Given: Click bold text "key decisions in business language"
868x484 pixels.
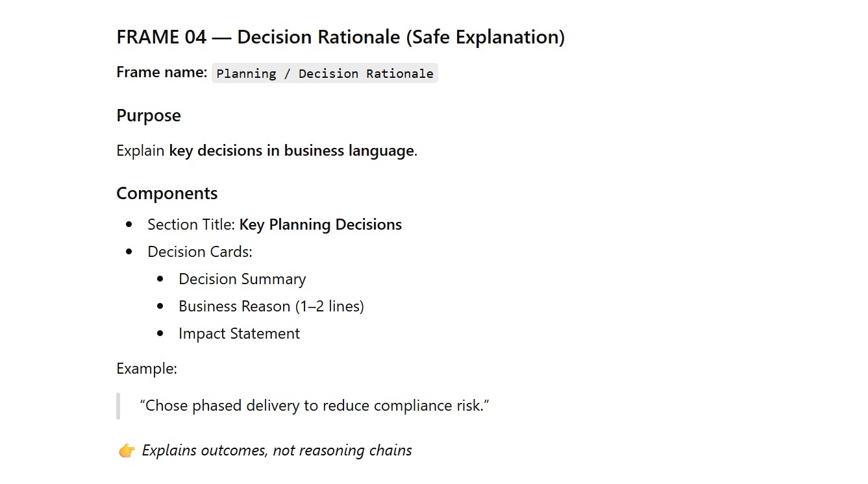Looking at the screenshot, I should click(291, 151).
